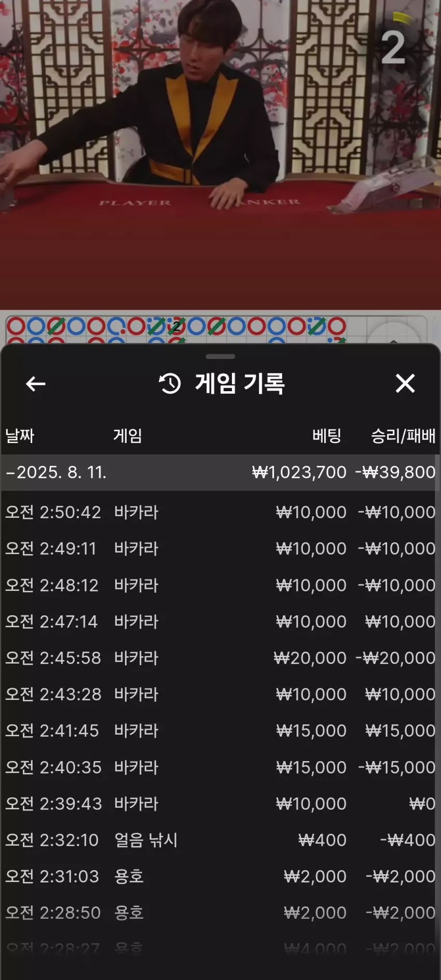Open the 오전 2:43:28 바카라 record

[220, 694]
